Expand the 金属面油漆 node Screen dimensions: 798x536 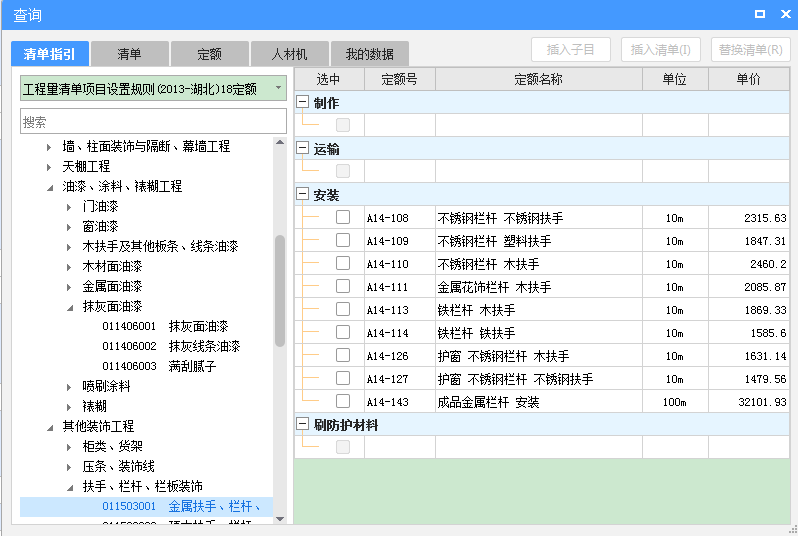coord(69,287)
